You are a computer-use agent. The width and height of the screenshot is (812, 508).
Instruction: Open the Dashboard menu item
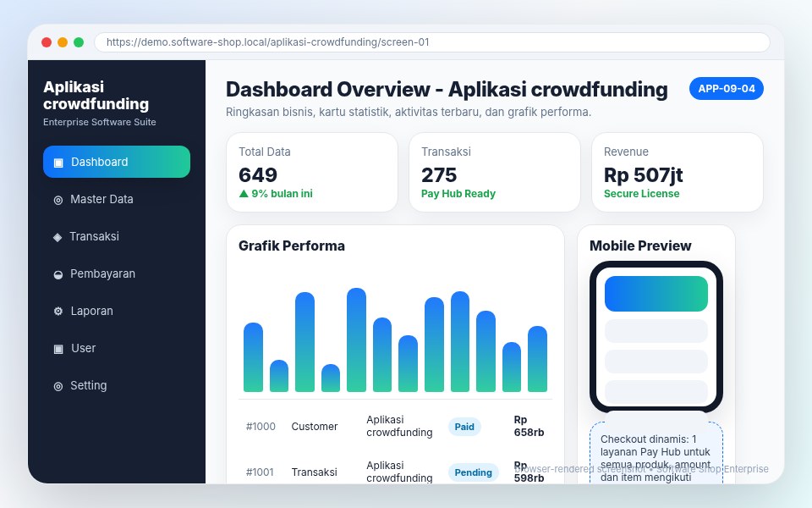(117, 162)
